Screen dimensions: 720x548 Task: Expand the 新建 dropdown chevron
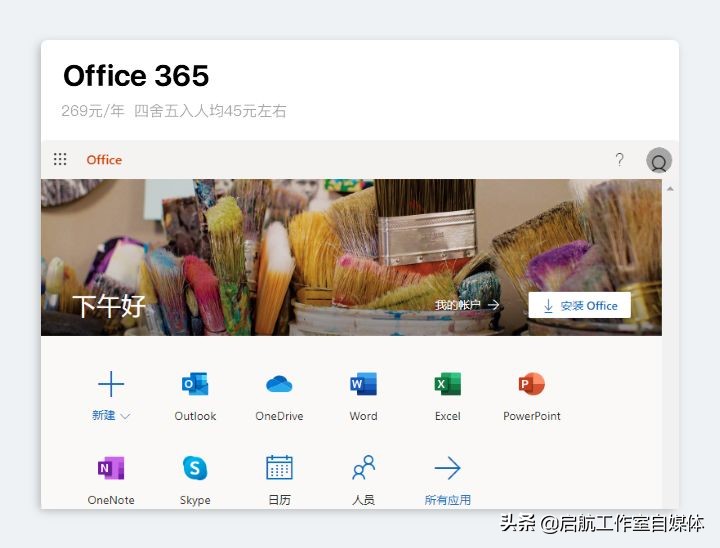point(125,416)
